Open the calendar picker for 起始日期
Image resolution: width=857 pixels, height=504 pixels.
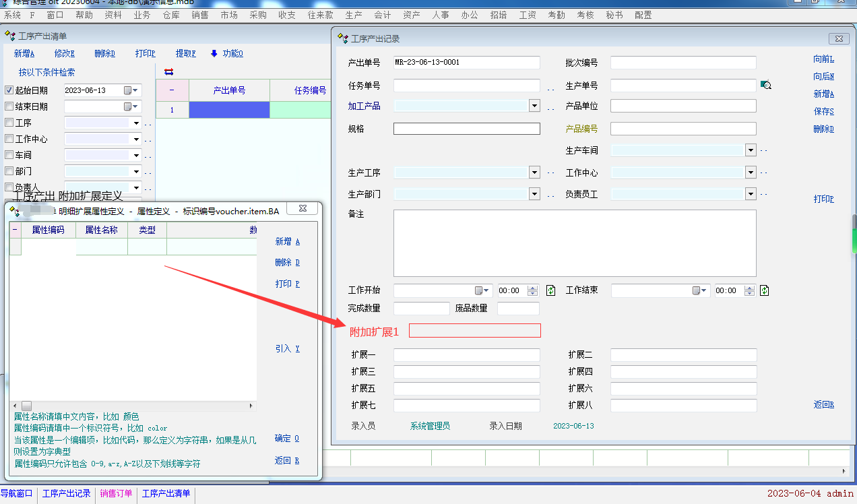131,90
